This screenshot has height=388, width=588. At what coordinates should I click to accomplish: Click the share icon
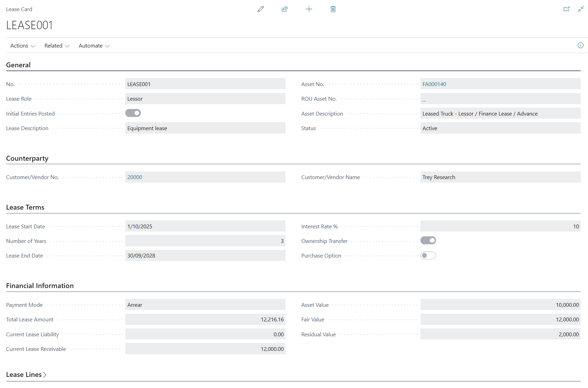click(284, 9)
